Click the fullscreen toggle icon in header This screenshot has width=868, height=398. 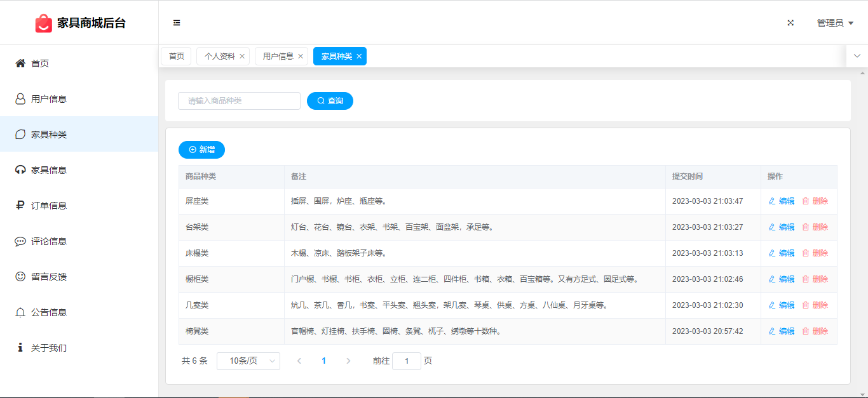pyautogui.click(x=790, y=23)
